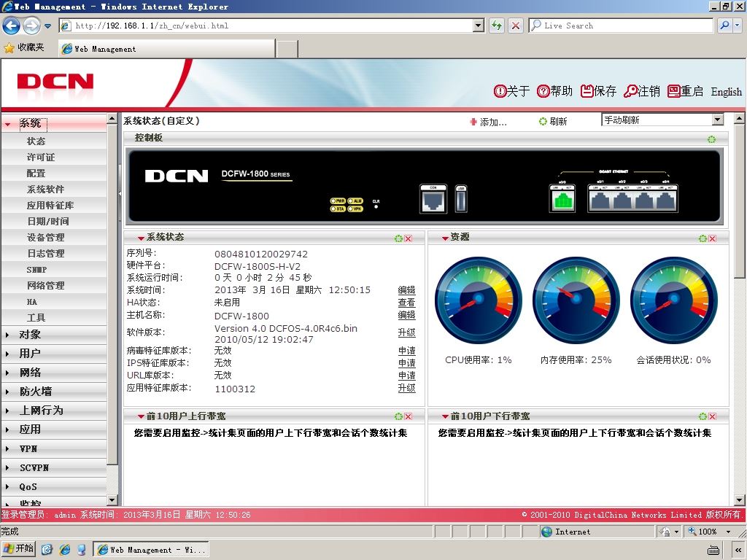Click the browser address bar
Image resolution: width=747 pixels, height=560 pixels.
coord(271,26)
